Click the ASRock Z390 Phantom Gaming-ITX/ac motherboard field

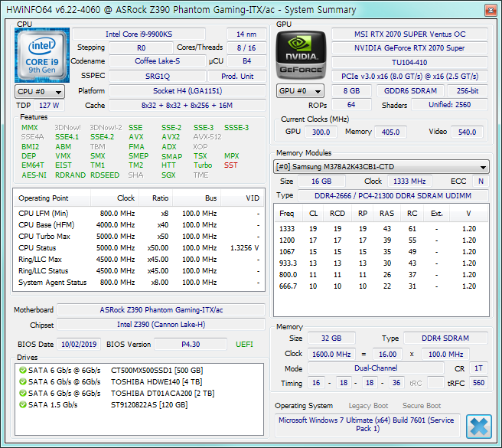[x=161, y=310]
